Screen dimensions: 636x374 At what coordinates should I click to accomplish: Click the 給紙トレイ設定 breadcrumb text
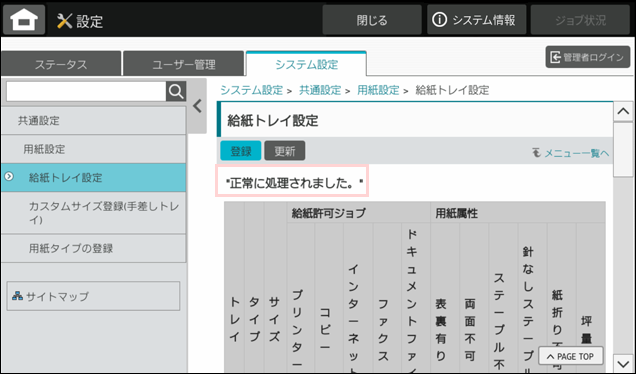click(x=452, y=90)
